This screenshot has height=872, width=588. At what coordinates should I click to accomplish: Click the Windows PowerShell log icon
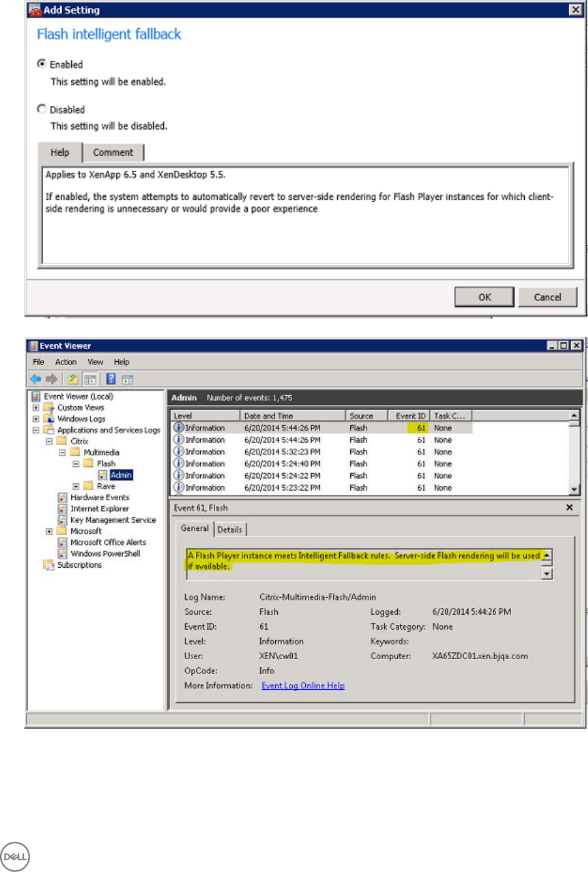tap(63, 553)
